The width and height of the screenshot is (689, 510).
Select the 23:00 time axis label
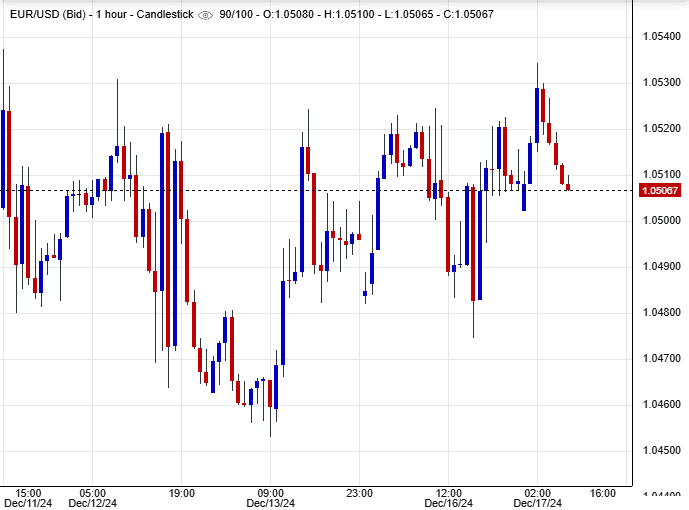point(360,493)
